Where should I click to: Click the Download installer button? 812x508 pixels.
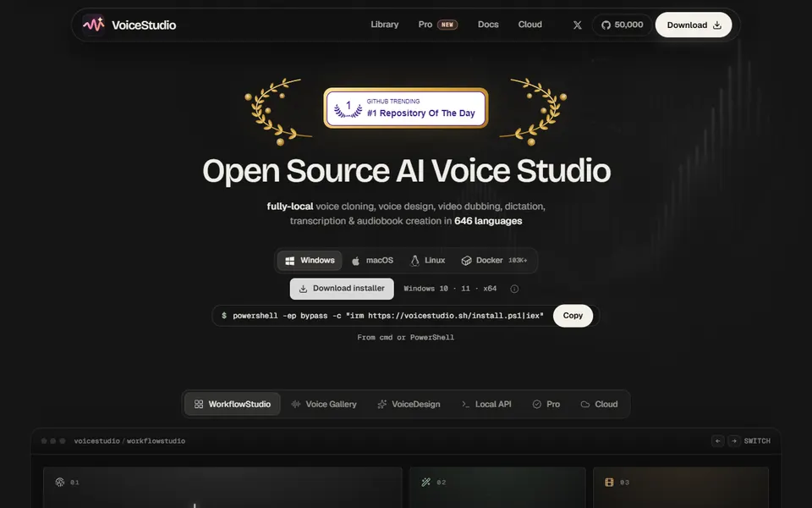tap(342, 289)
